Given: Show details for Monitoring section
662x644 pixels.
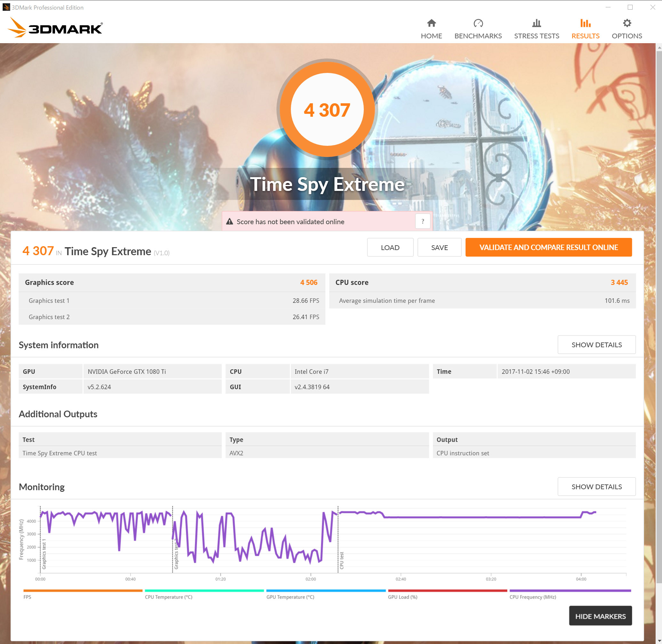Looking at the screenshot, I should pos(596,487).
